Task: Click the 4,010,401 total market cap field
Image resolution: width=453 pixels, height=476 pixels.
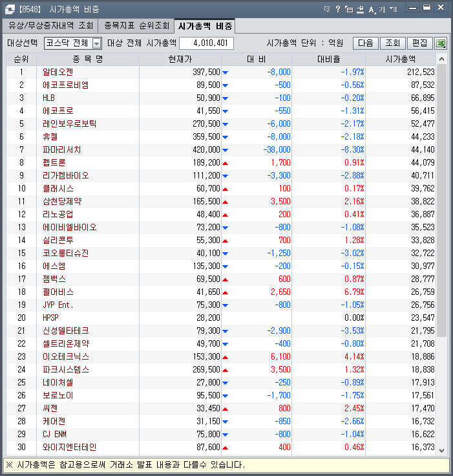Action: [x=206, y=43]
